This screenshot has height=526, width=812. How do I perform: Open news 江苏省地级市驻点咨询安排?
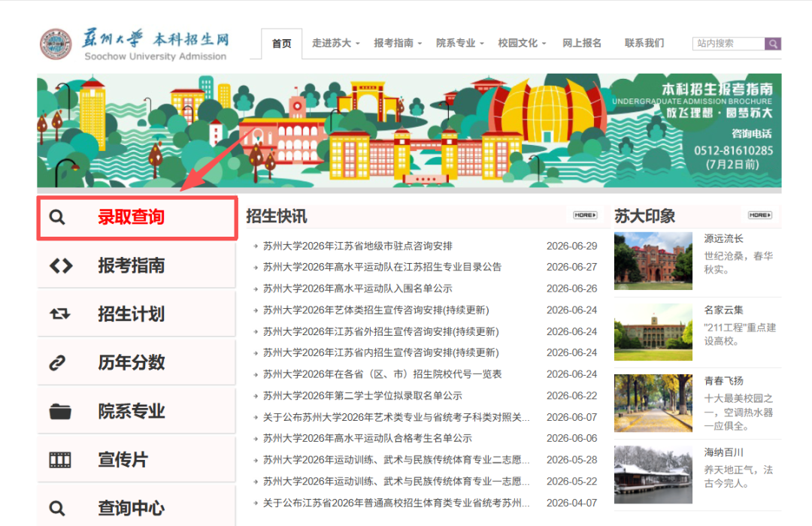(357, 246)
